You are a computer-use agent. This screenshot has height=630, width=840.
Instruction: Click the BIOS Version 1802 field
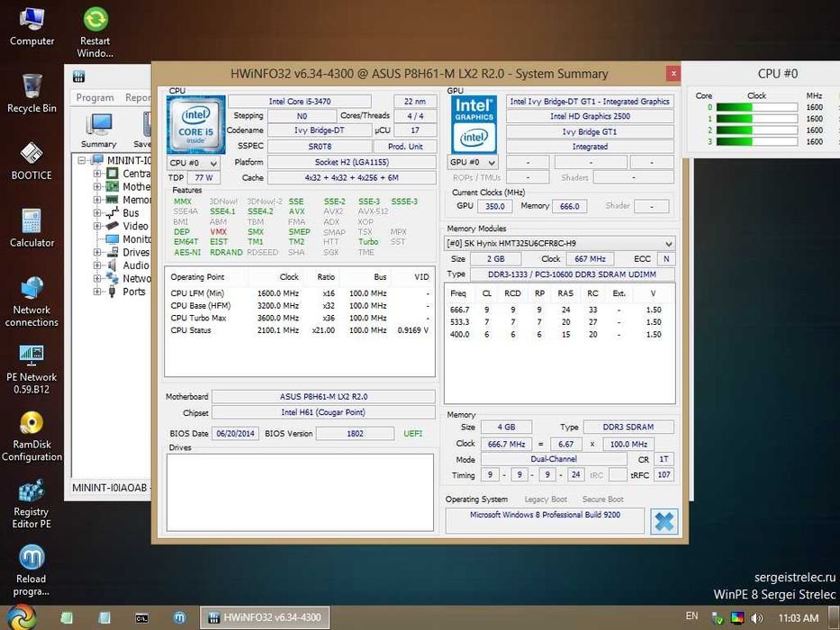[x=355, y=433]
